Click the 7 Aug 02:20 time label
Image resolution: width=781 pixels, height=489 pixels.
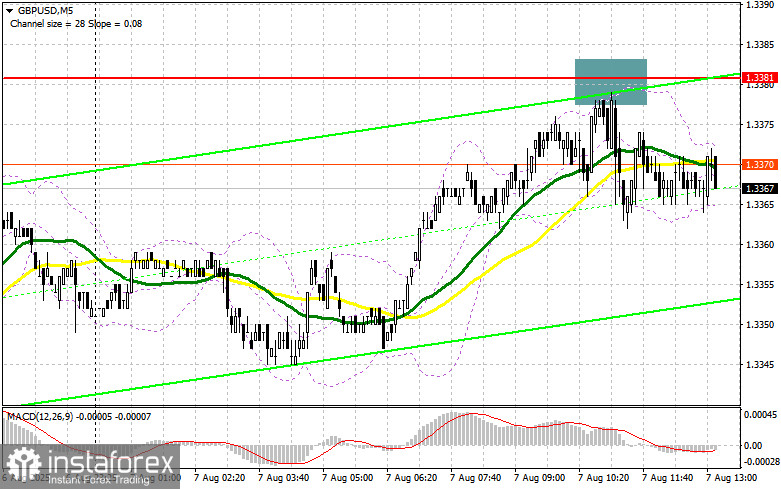click(220, 478)
